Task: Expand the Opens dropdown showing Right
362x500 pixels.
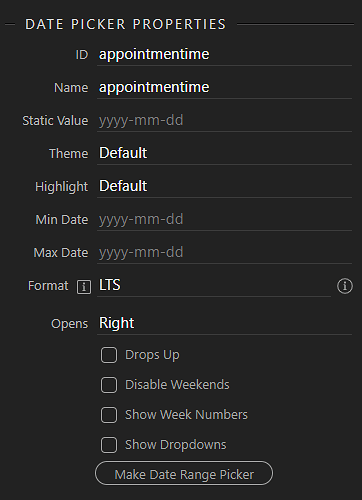Action: [224, 323]
